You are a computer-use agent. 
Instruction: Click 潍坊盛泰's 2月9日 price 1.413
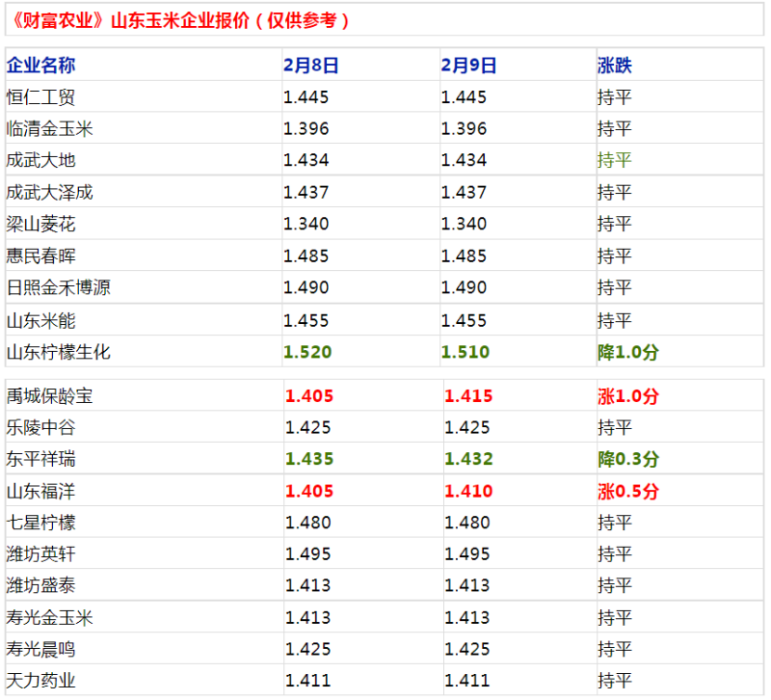tap(467, 585)
